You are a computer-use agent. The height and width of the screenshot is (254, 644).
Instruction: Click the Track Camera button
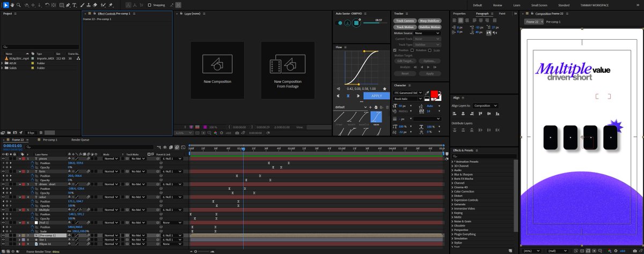(x=405, y=21)
